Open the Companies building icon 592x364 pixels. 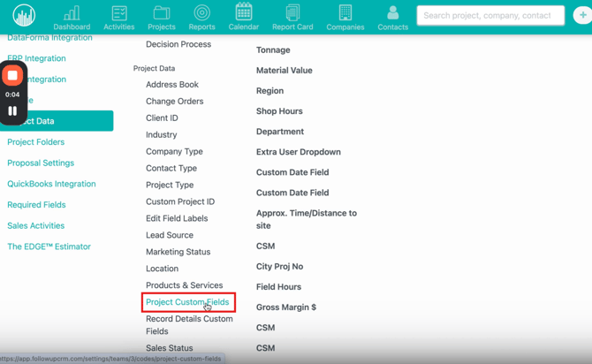click(345, 13)
